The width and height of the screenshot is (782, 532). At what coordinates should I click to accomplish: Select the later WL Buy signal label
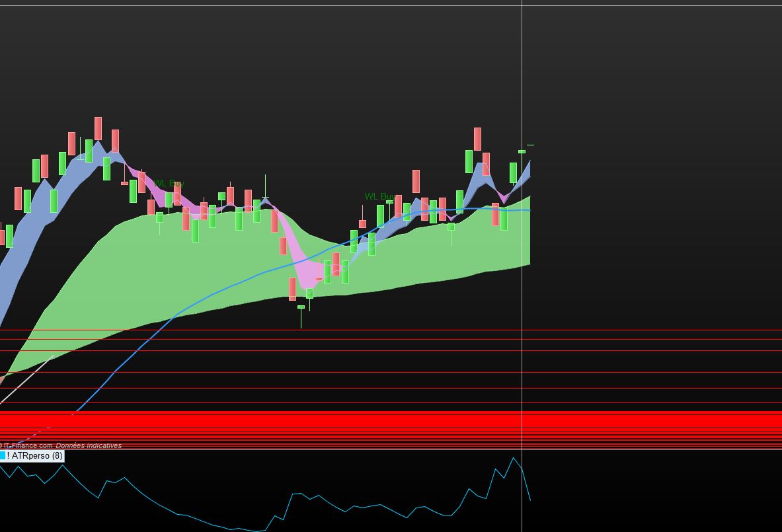[x=380, y=196]
